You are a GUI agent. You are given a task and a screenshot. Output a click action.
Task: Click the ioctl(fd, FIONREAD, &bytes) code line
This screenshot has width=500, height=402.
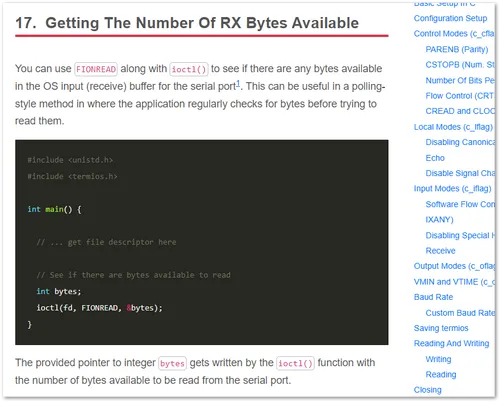coord(99,308)
